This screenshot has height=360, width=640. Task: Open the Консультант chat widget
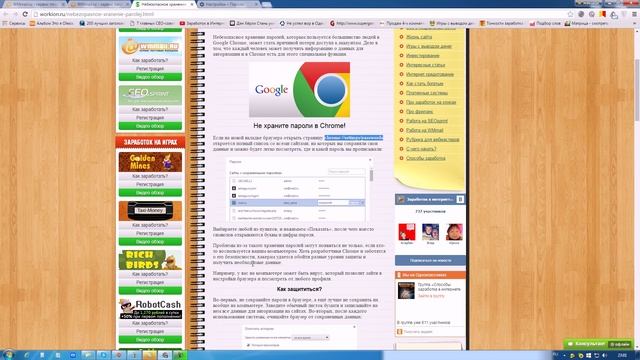tap(597, 344)
